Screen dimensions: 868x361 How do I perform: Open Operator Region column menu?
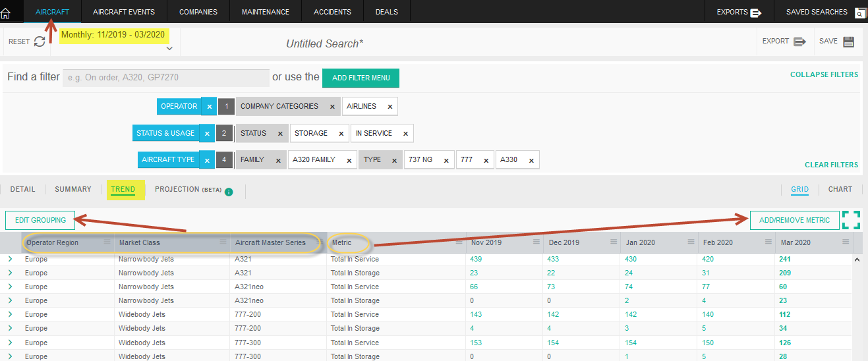(x=107, y=242)
